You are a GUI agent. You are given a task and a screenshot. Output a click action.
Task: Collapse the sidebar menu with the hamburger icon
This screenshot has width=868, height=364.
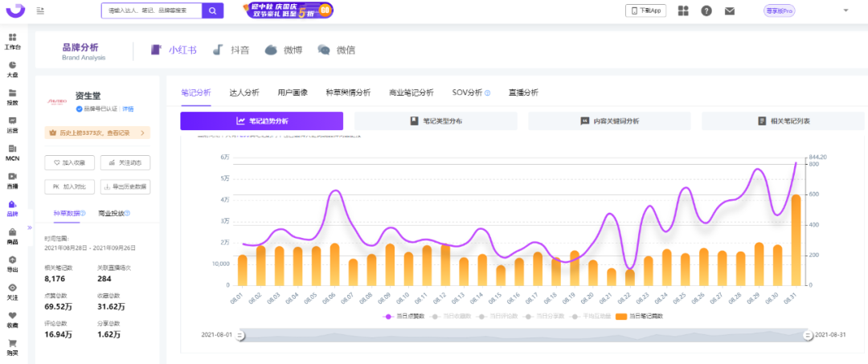pos(40,10)
